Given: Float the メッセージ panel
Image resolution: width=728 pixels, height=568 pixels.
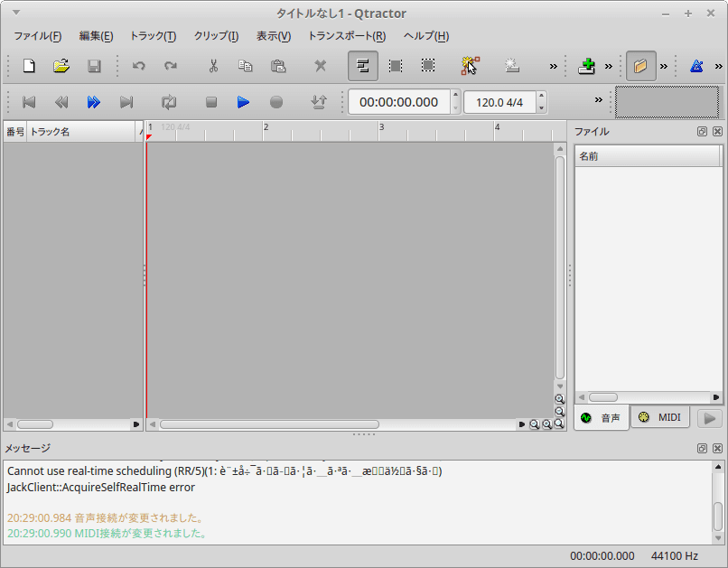Looking at the screenshot, I should tap(702, 448).
